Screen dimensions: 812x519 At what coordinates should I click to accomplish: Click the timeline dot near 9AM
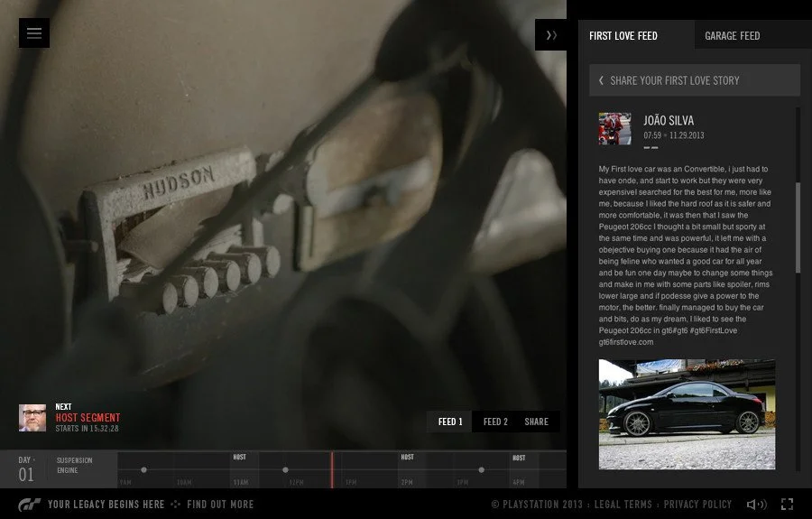144,469
